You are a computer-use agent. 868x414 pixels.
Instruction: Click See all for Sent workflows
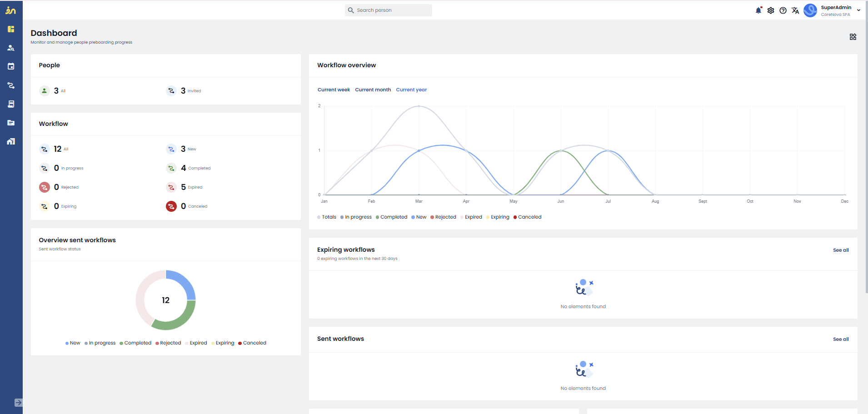point(841,339)
